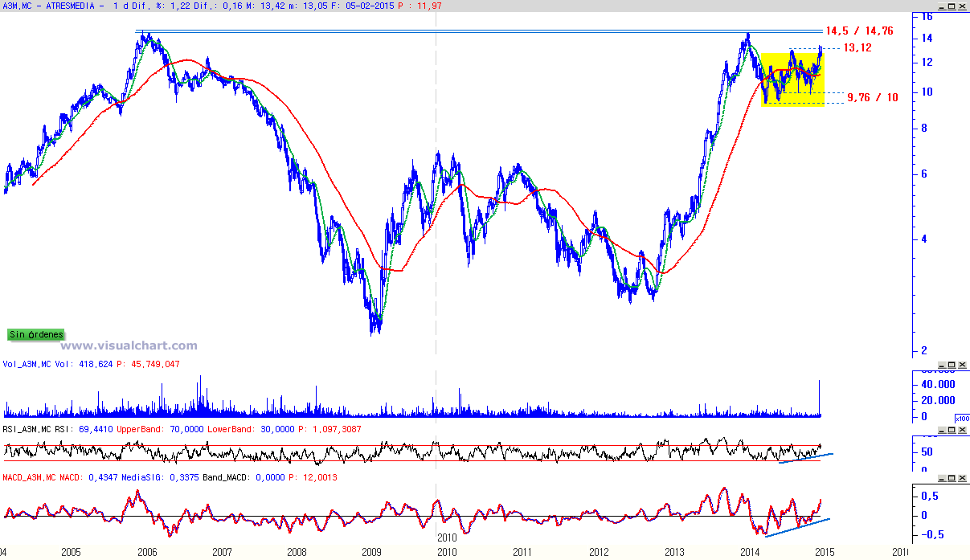Select the yellow highlighted rectangle zone
970x560 pixels.
click(x=792, y=80)
